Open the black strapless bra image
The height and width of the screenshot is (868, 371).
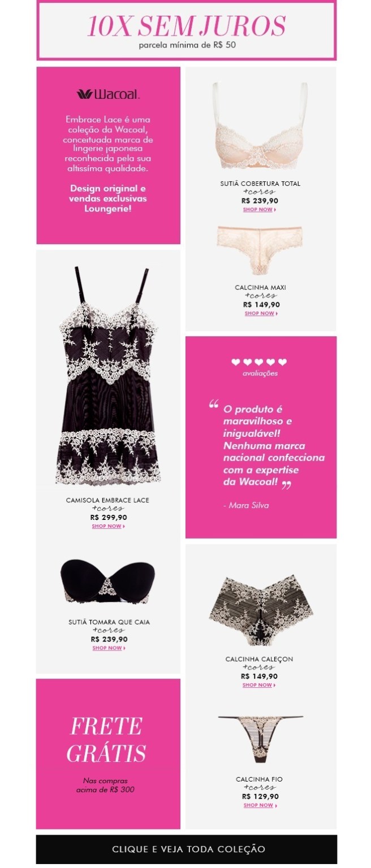[109, 581]
